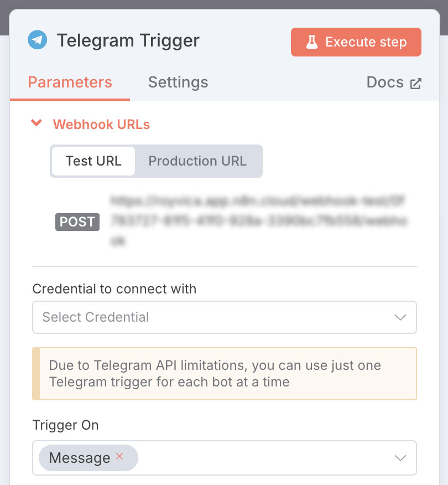
Task: Collapse the Webhook URLs section chevron
Action: (37, 123)
